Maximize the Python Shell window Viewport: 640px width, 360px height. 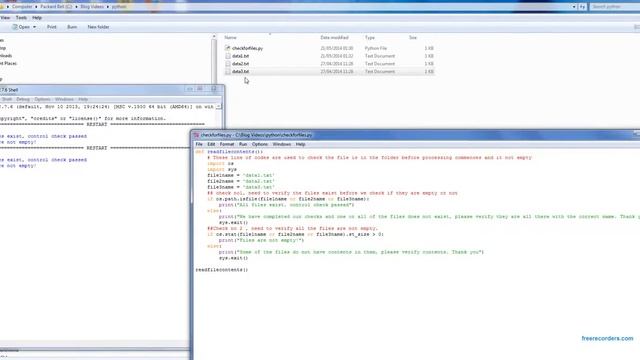pos(200,89)
